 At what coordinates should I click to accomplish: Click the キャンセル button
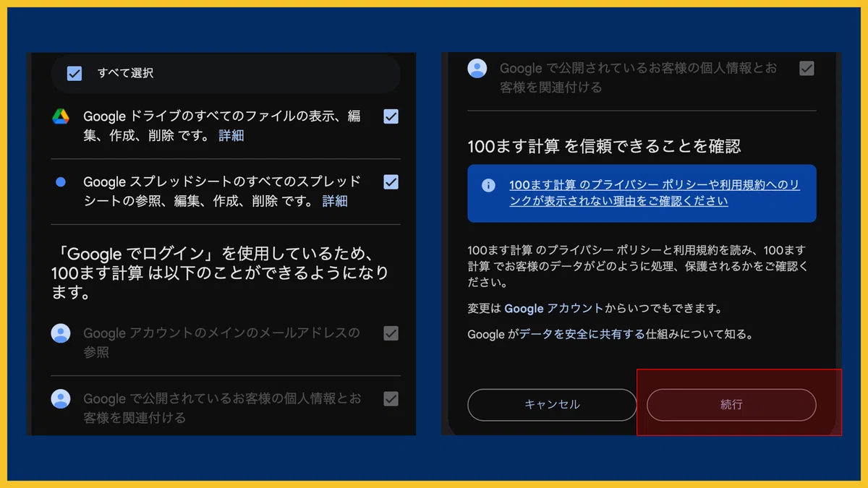click(x=552, y=405)
